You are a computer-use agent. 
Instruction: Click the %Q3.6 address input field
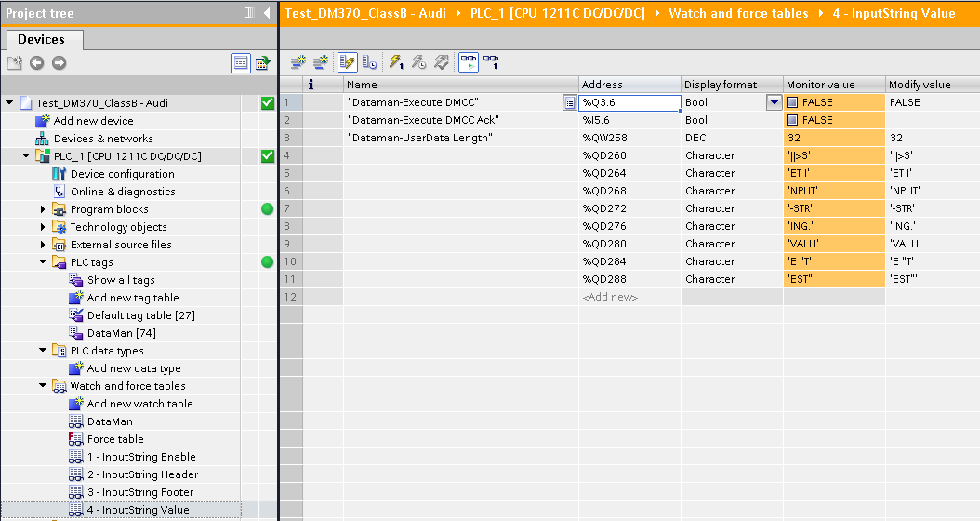tap(629, 102)
